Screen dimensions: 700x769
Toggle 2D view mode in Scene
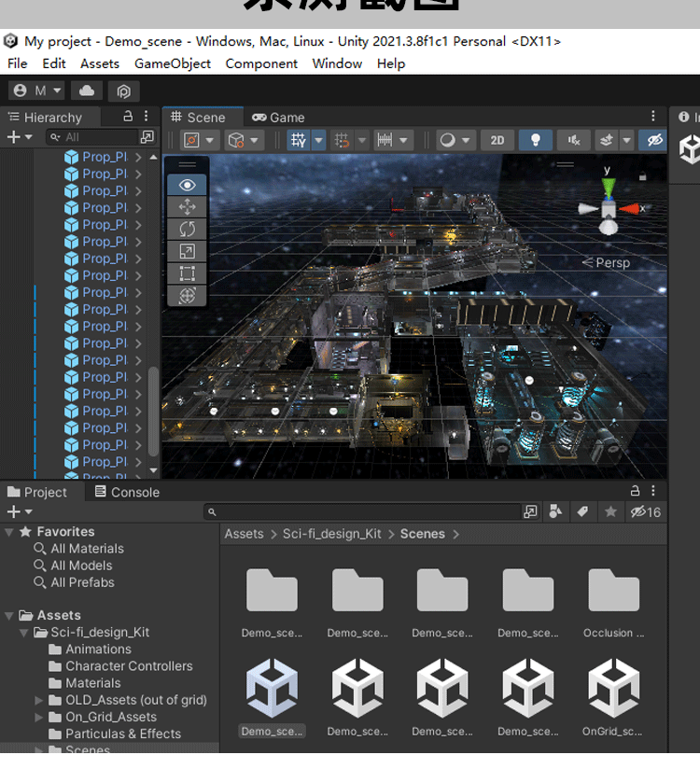pos(497,140)
